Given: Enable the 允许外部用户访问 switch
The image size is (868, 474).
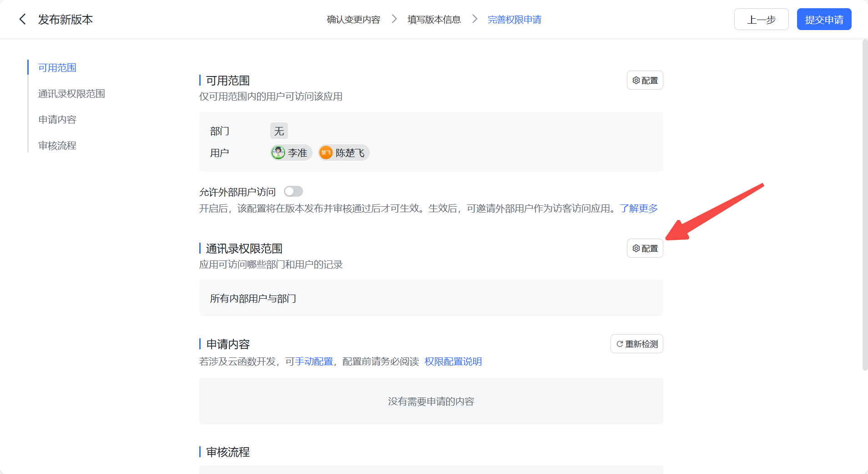Looking at the screenshot, I should (293, 192).
